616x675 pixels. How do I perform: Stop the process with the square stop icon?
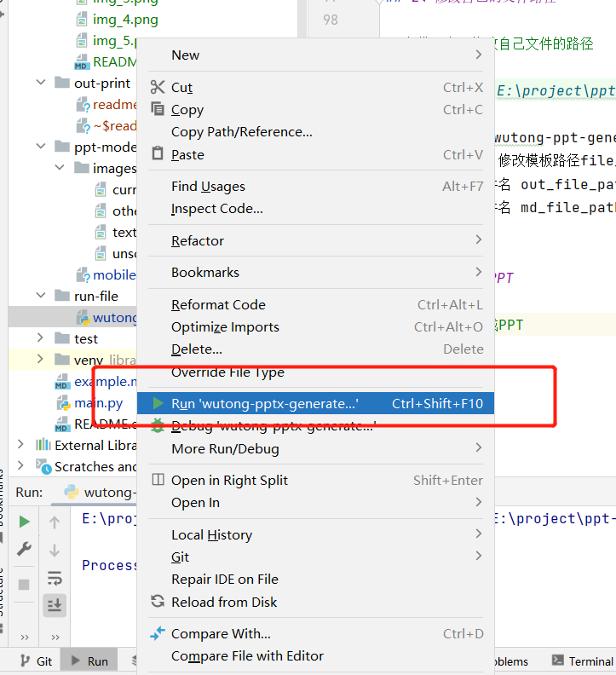[24, 585]
